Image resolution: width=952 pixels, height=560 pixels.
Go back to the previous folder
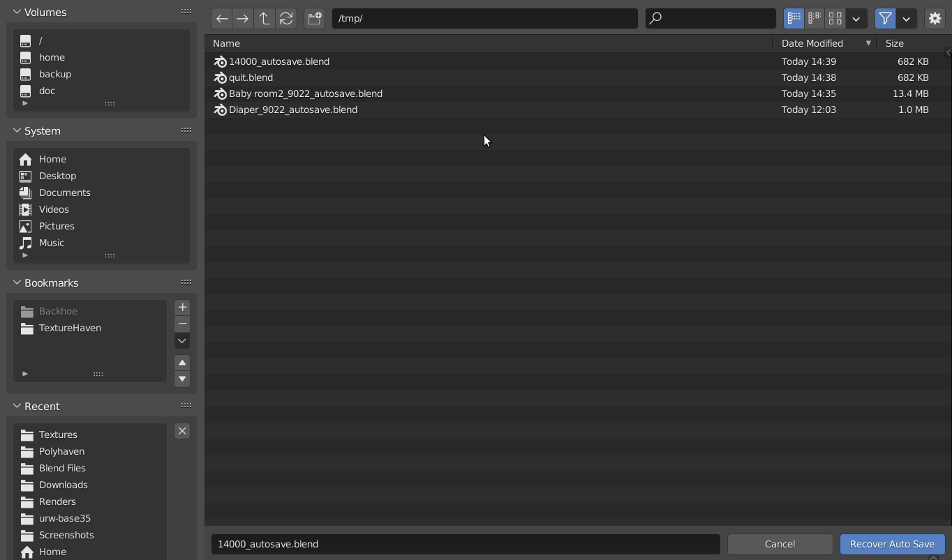[x=221, y=19]
